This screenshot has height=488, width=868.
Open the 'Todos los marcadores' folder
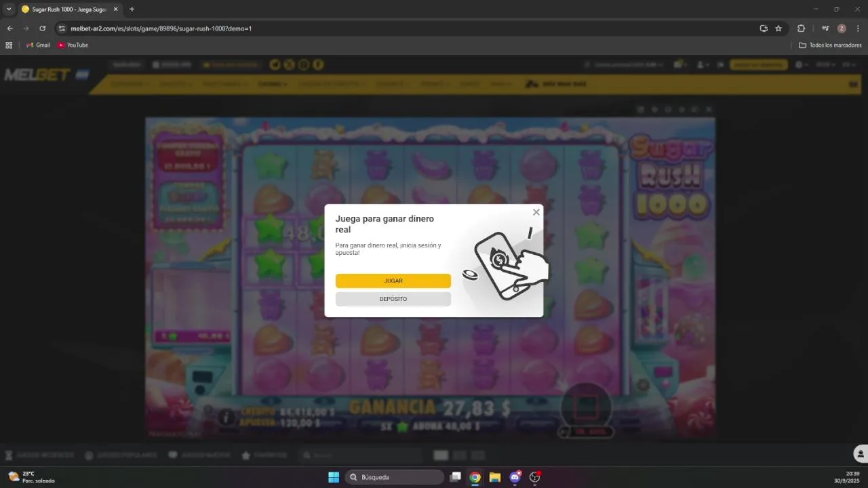pyautogui.click(x=830, y=45)
